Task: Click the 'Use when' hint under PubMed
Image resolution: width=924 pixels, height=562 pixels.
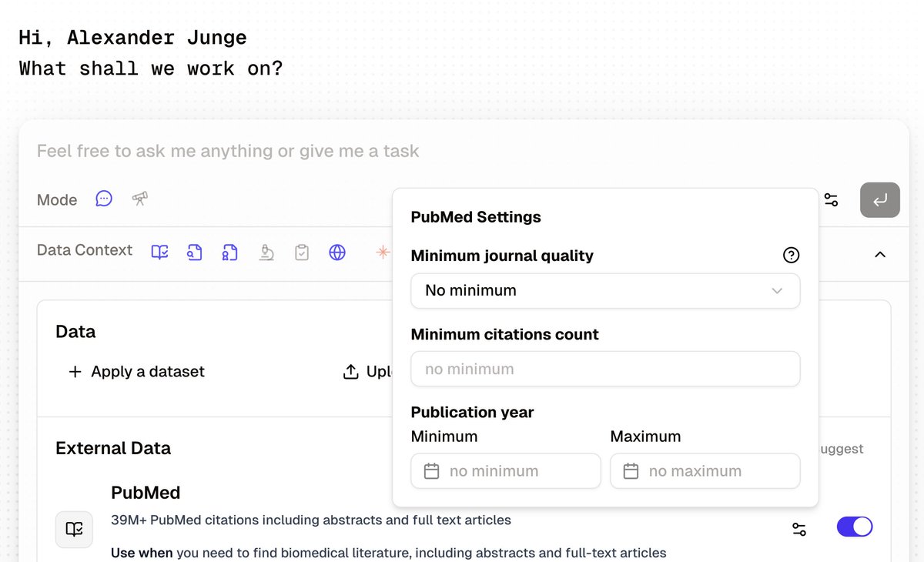Action: pyautogui.click(x=389, y=553)
